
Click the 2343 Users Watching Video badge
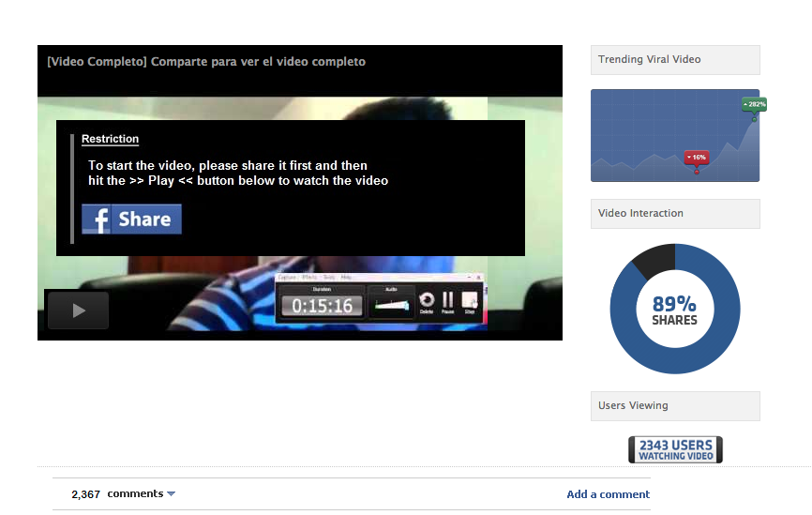click(675, 449)
